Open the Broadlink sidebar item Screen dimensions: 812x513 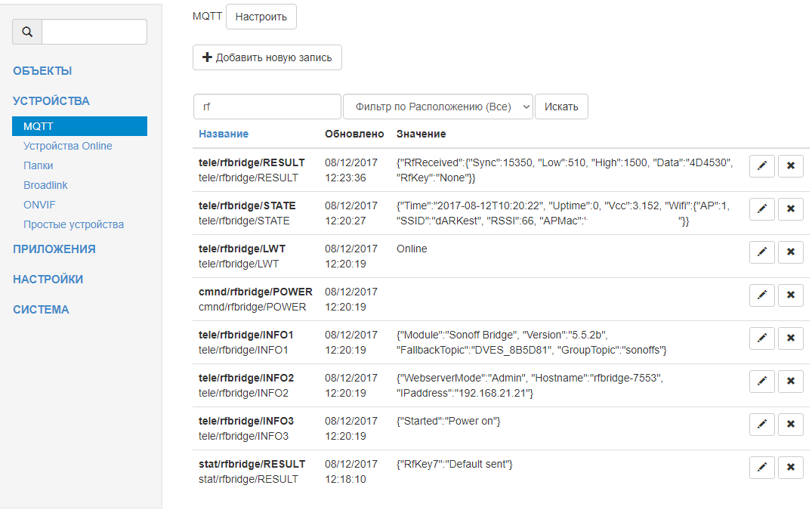[x=45, y=185]
